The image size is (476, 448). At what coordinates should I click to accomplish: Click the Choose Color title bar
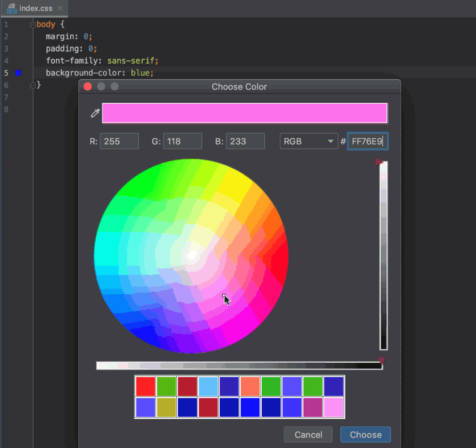tap(239, 87)
